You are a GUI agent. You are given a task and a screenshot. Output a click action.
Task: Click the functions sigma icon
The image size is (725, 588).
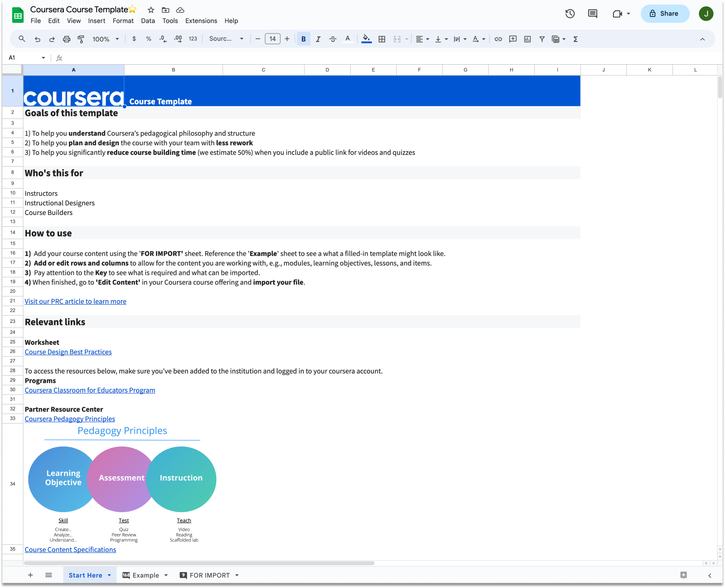576,39
